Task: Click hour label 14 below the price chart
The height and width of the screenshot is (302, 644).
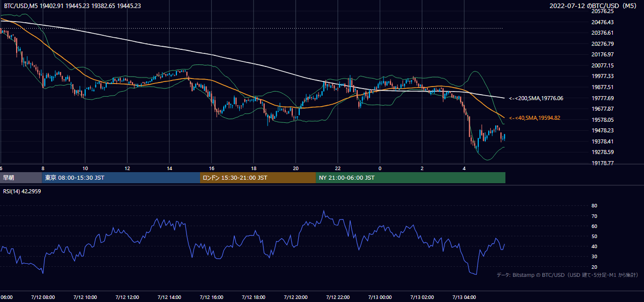Action: click(x=169, y=168)
